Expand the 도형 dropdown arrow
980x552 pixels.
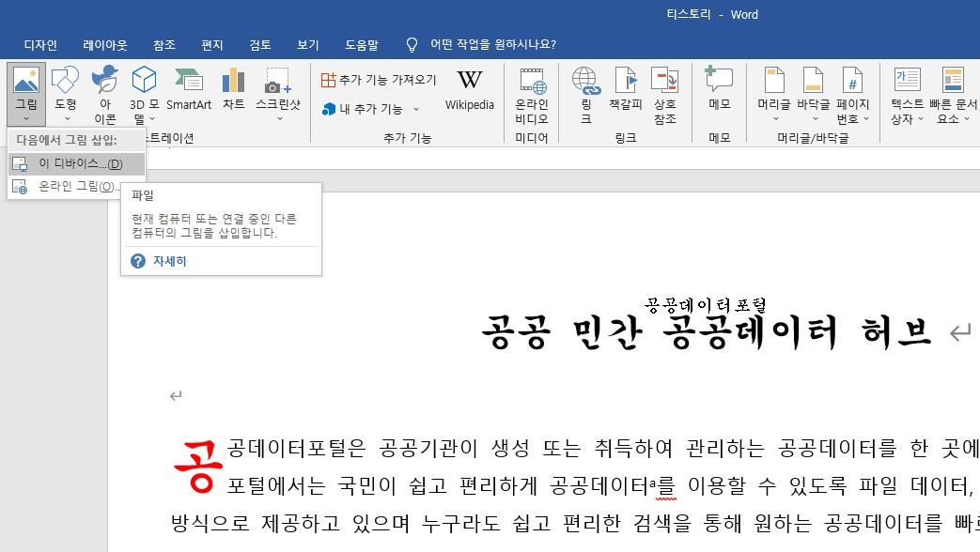click(68, 118)
